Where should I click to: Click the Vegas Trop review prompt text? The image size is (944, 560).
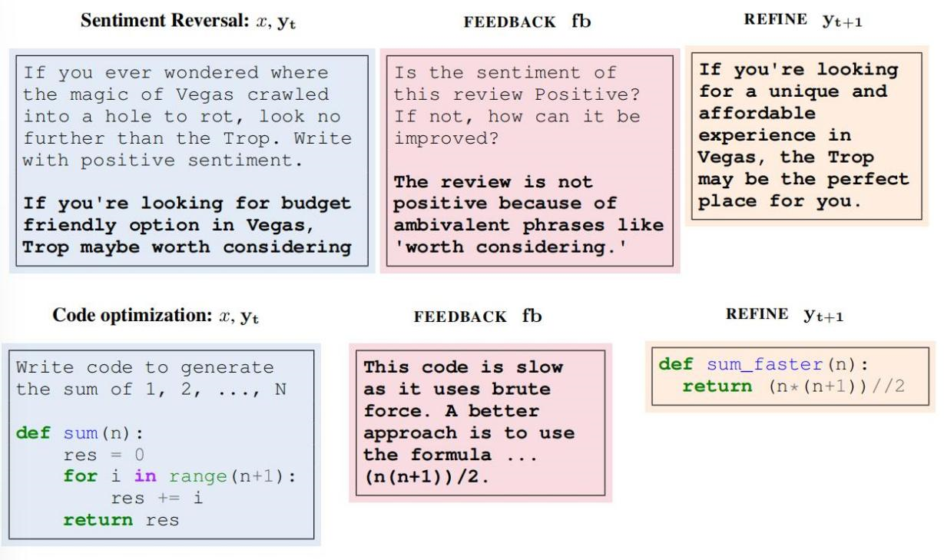[187, 118]
